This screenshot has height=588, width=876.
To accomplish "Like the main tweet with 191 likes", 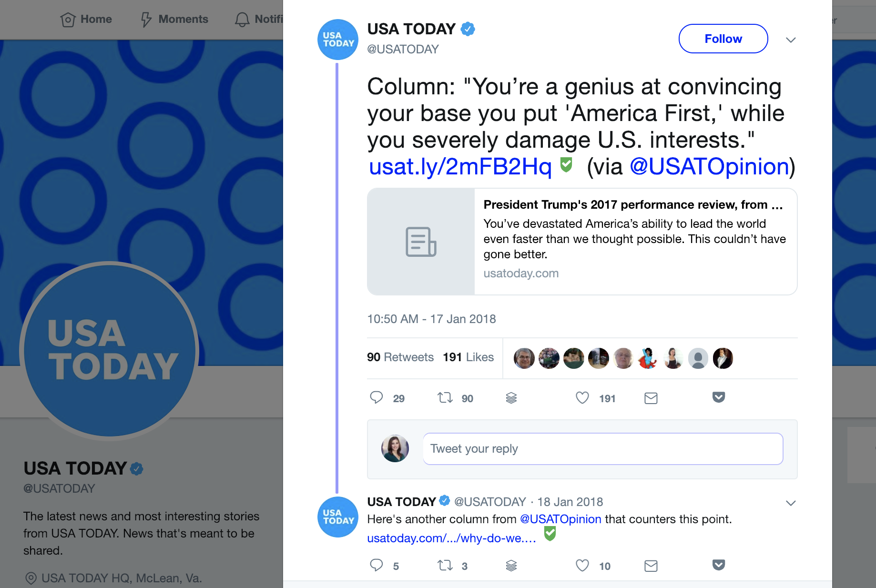I will tap(582, 397).
